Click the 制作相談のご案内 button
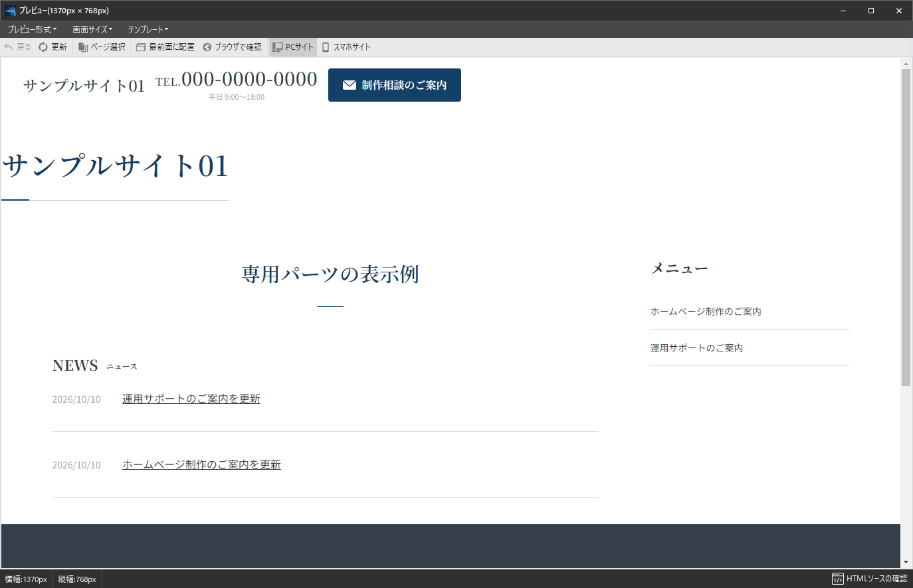 tap(395, 85)
